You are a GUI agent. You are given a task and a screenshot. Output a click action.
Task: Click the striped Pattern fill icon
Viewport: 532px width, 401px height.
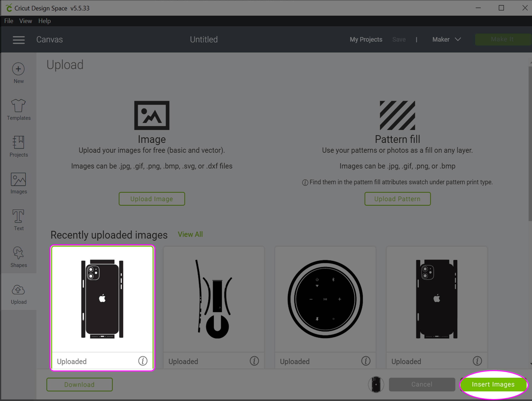tap(397, 115)
